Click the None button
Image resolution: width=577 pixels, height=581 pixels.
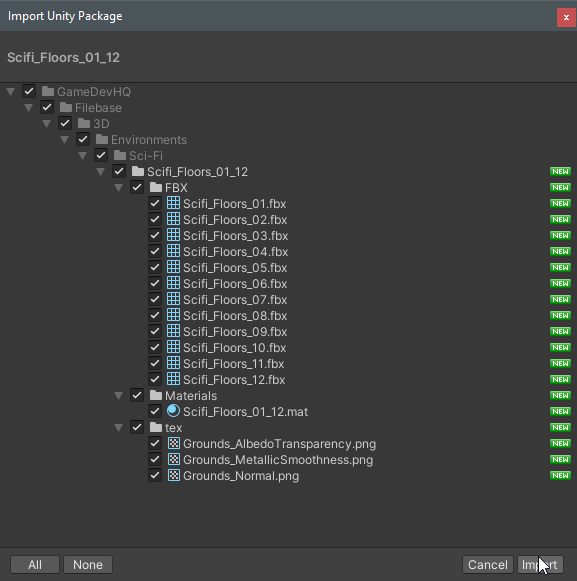[x=88, y=565]
